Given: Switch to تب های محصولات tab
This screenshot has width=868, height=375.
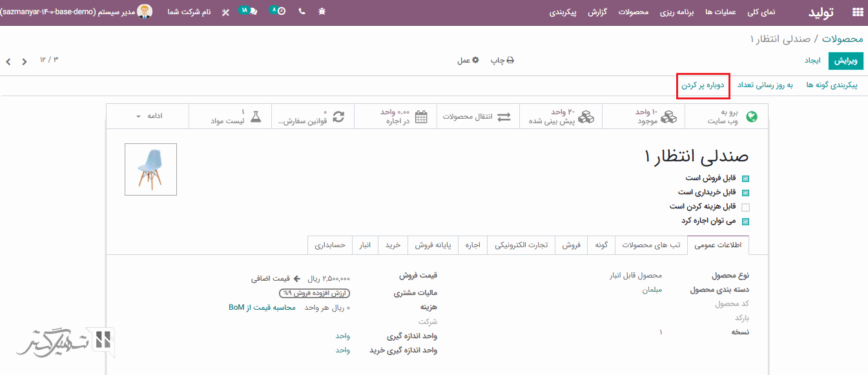Looking at the screenshot, I should point(651,245).
